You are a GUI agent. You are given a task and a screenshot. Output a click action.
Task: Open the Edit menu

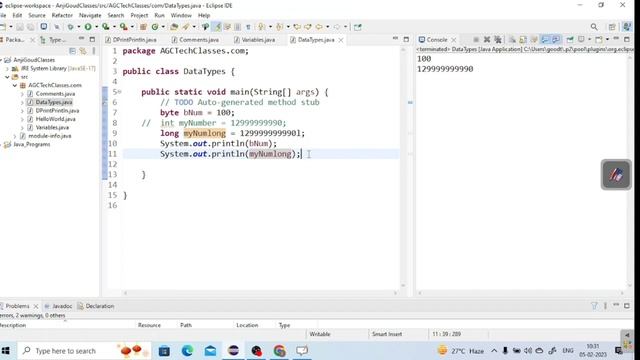(17, 15)
